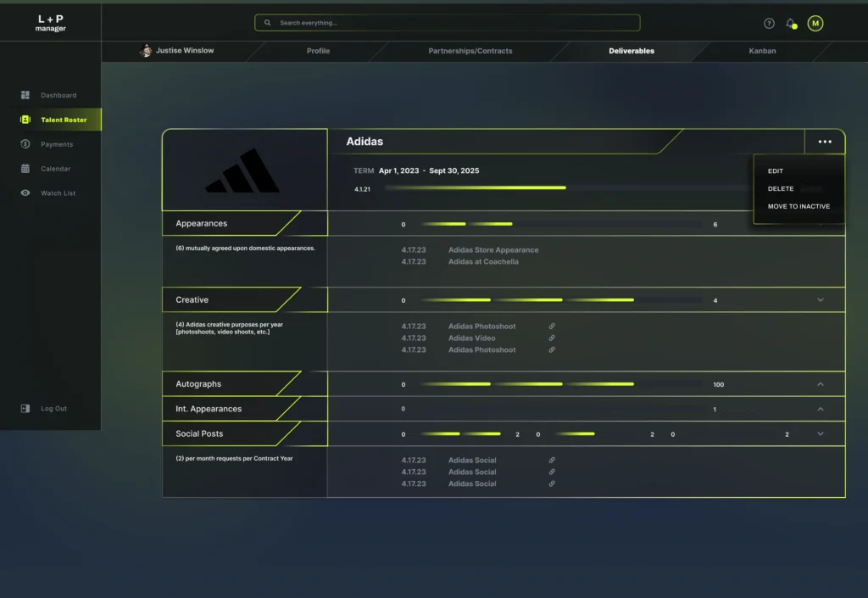The height and width of the screenshot is (598, 868).
Task: Click the Log Out icon
Action: pos(25,409)
